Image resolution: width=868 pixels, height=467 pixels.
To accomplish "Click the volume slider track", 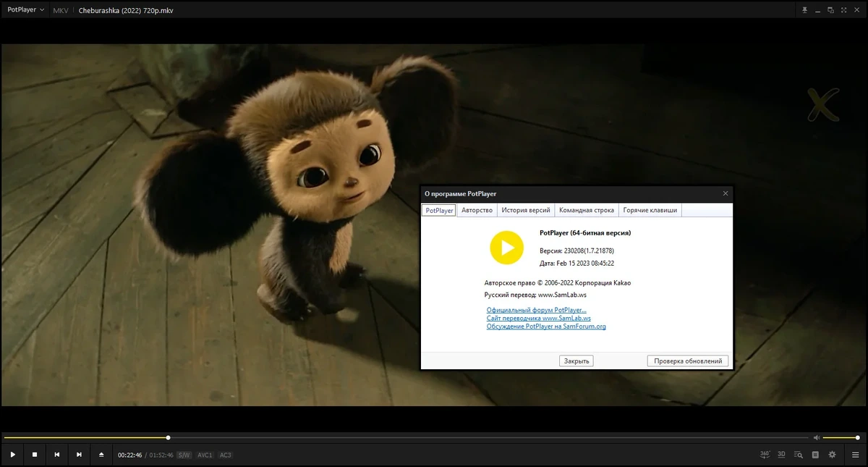I will pos(841,437).
